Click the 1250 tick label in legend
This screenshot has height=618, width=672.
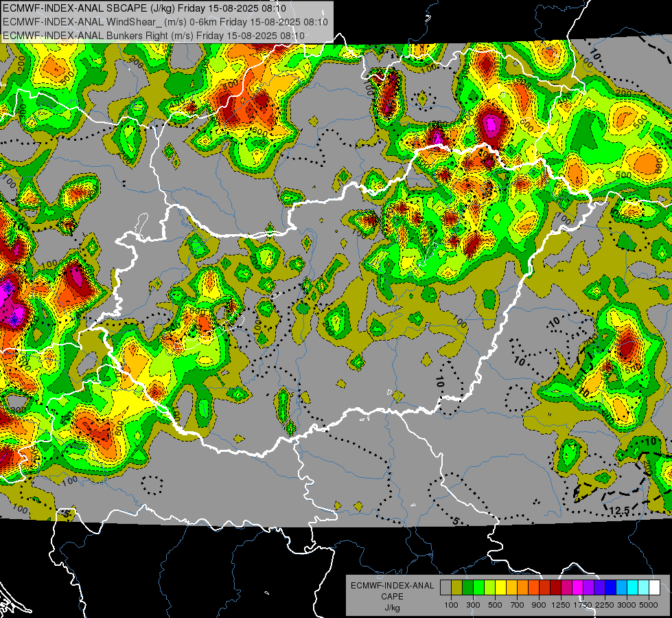tap(561, 605)
